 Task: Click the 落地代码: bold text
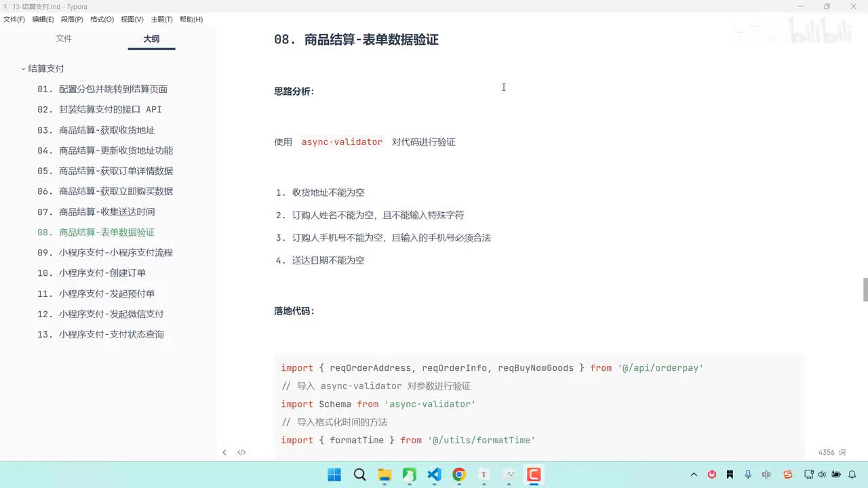pyautogui.click(x=294, y=311)
